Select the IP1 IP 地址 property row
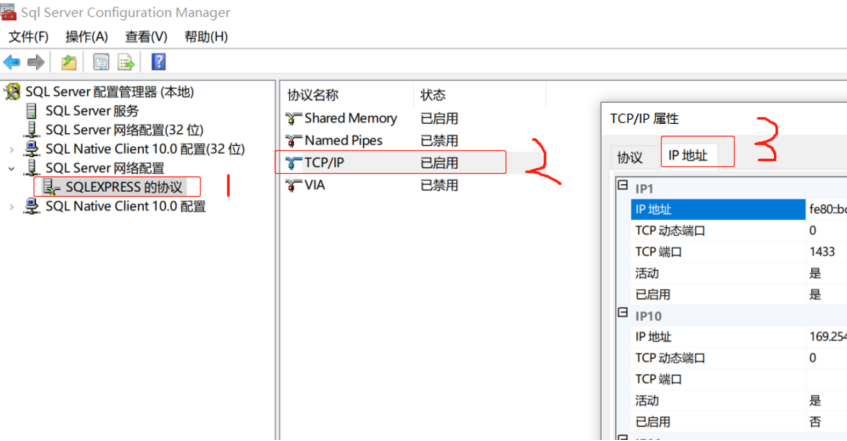The width and height of the screenshot is (847, 441). click(739, 209)
